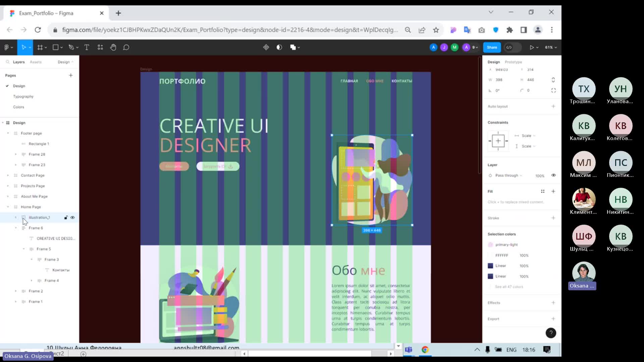Open the Resources tool
This screenshot has width=644, height=362.
point(100,47)
